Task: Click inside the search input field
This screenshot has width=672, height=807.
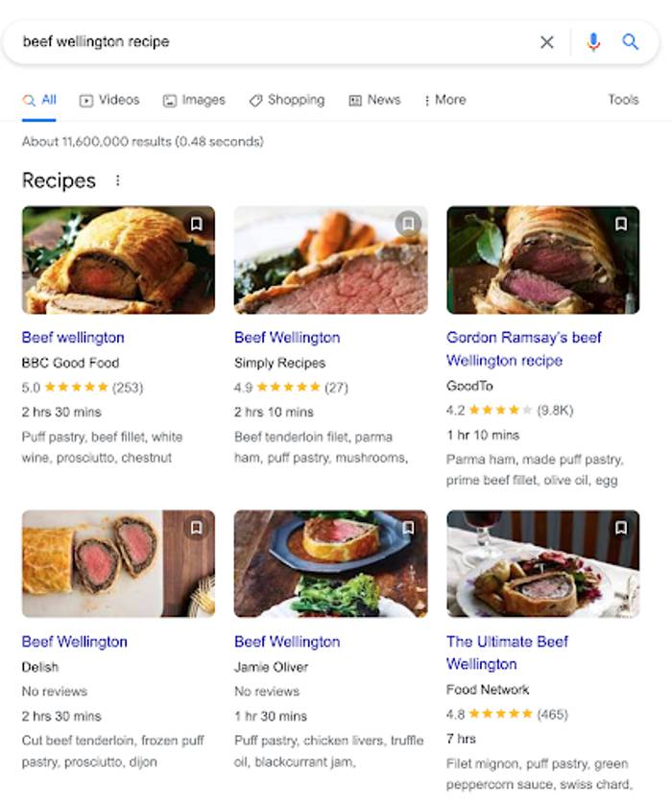Action: (x=192, y=42)
